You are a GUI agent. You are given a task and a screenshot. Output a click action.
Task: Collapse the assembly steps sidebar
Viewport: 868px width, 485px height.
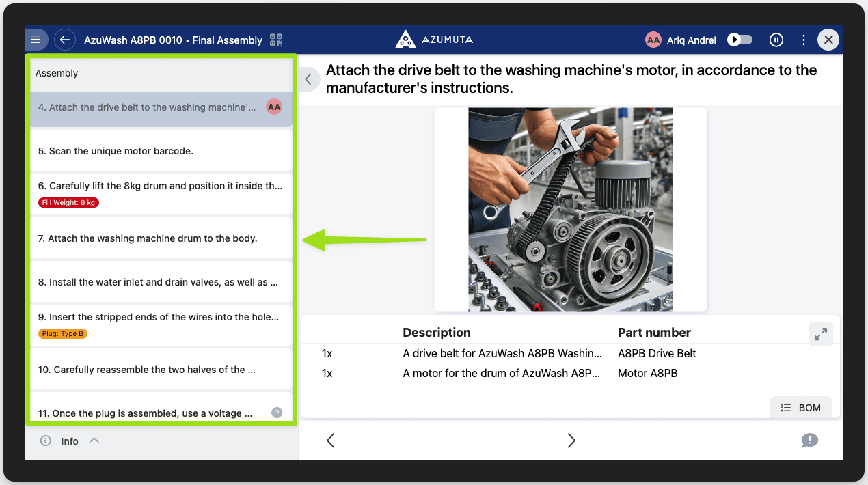click(308, 79)
